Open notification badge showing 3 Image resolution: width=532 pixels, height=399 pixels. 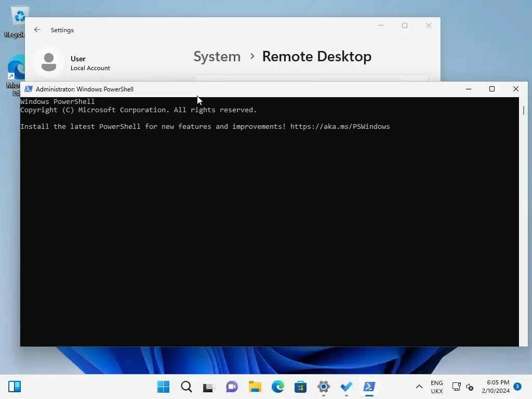coord(517,386)
